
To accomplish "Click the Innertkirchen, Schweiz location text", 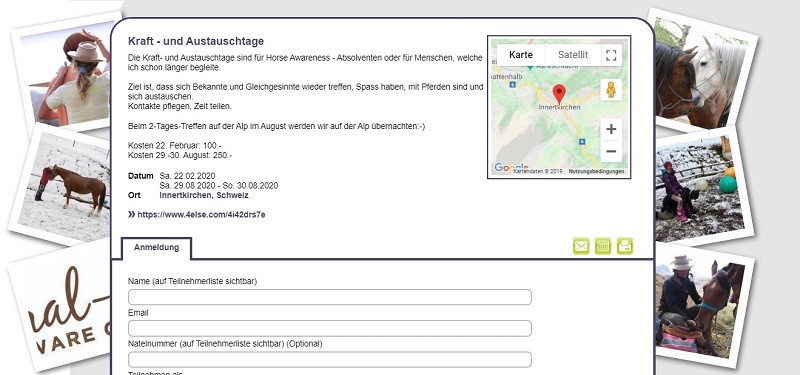I will [204, 195].
